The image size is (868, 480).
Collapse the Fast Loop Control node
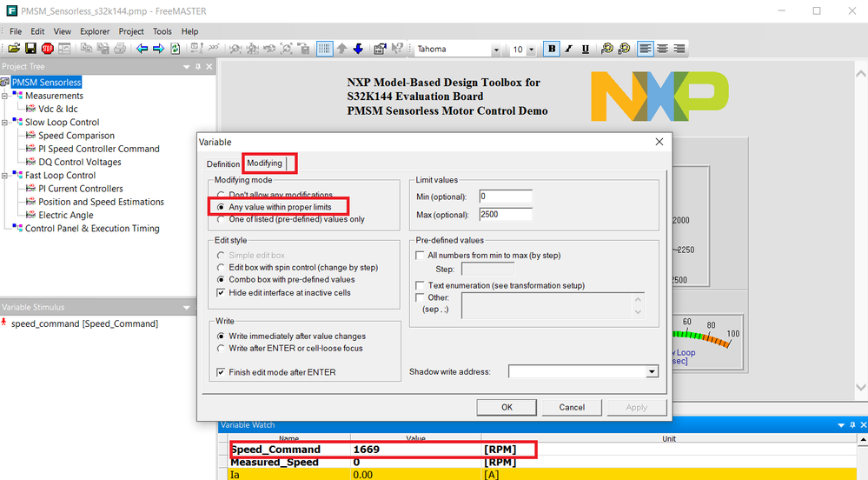pos(4,176)
